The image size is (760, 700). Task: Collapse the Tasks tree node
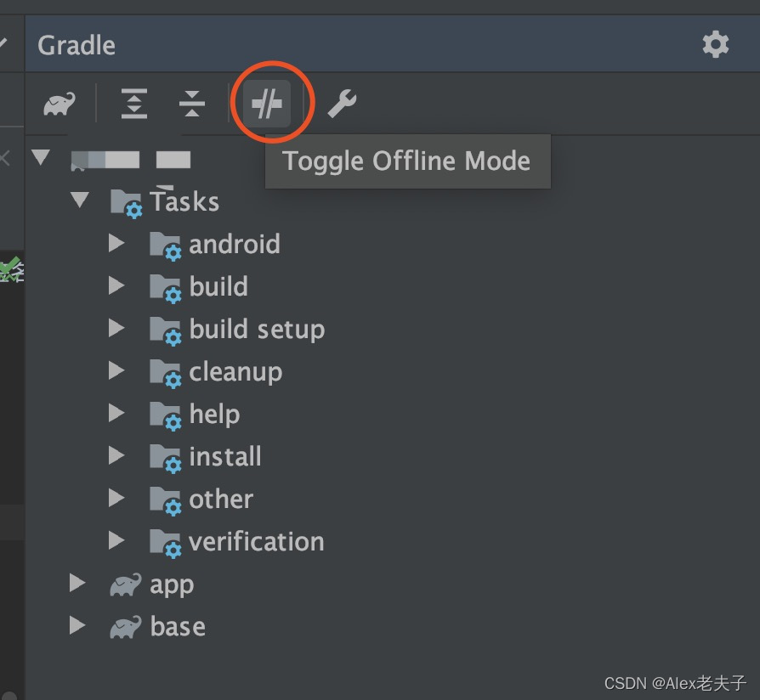coord(80,201)
